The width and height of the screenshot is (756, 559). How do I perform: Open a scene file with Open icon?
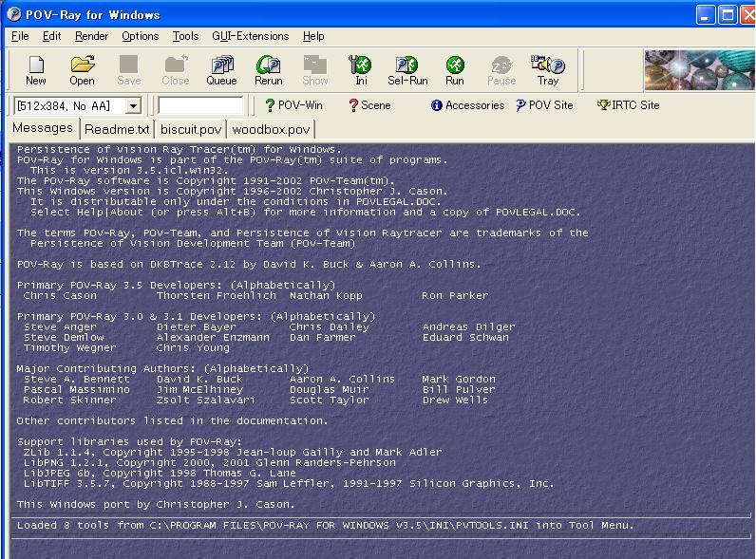pos(83,70)
